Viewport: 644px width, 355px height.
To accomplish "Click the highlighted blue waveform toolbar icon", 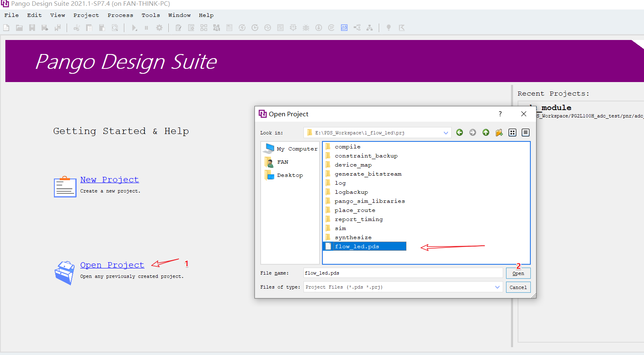I will pyautogui.click(x=344, y=28).
